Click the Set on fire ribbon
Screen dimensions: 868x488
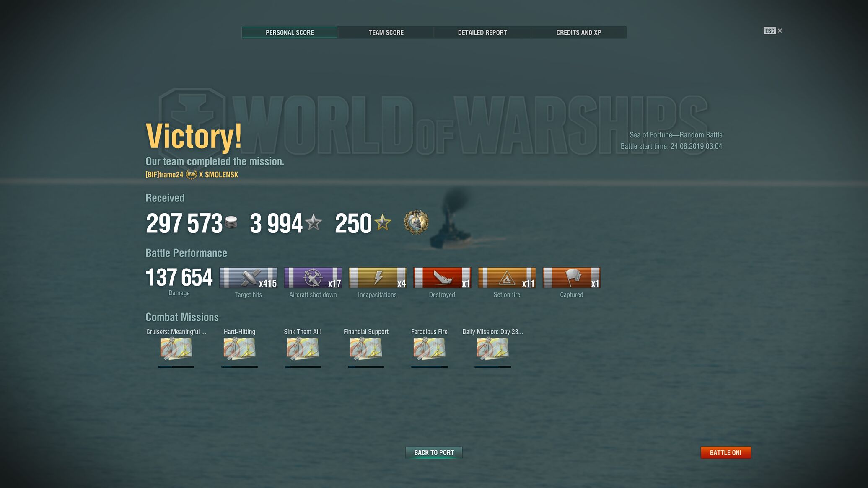pos(507,278)
